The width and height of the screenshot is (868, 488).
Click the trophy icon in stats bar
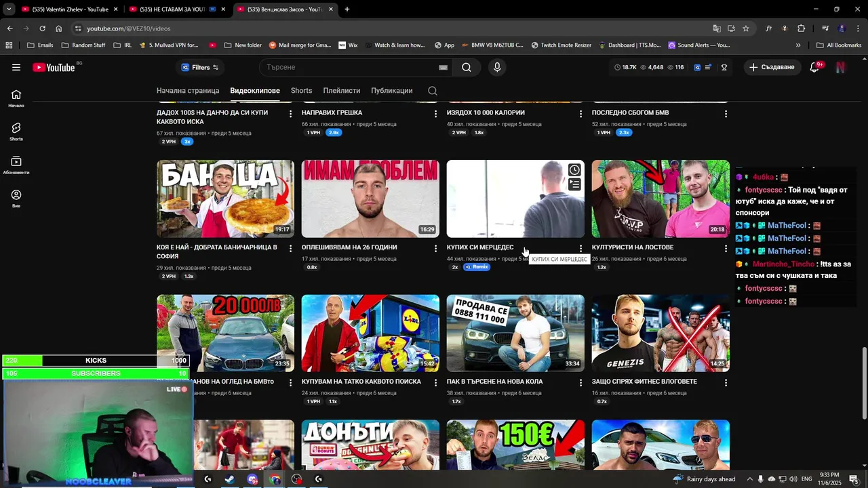[x=724, y=67]
